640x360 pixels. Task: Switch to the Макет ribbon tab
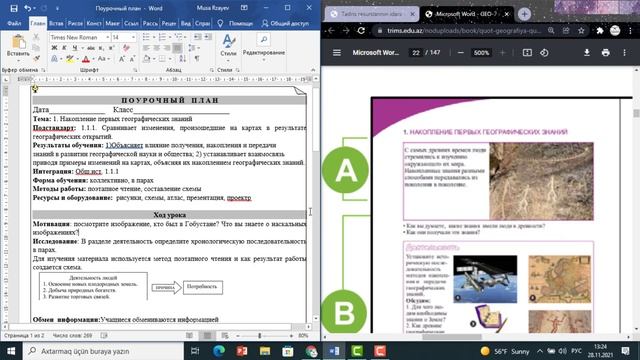(112, 24)
